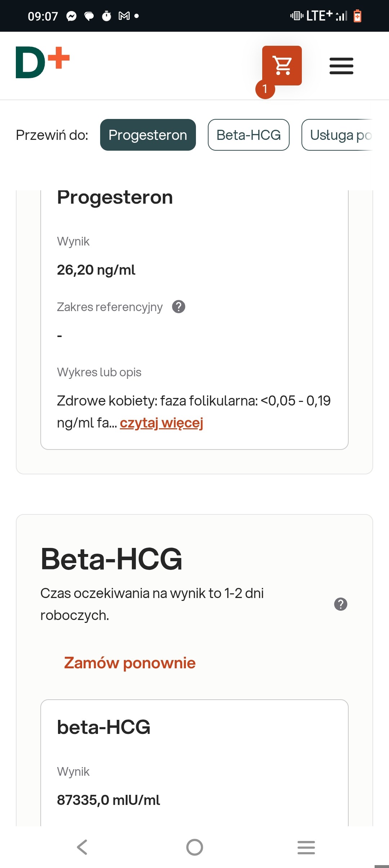Image resolution: width=389 pixels, height=868 pixels.
Task: Tap the beta-HCG result value 87335,0 mIU/ml
Action: click(x=108, y=800)
